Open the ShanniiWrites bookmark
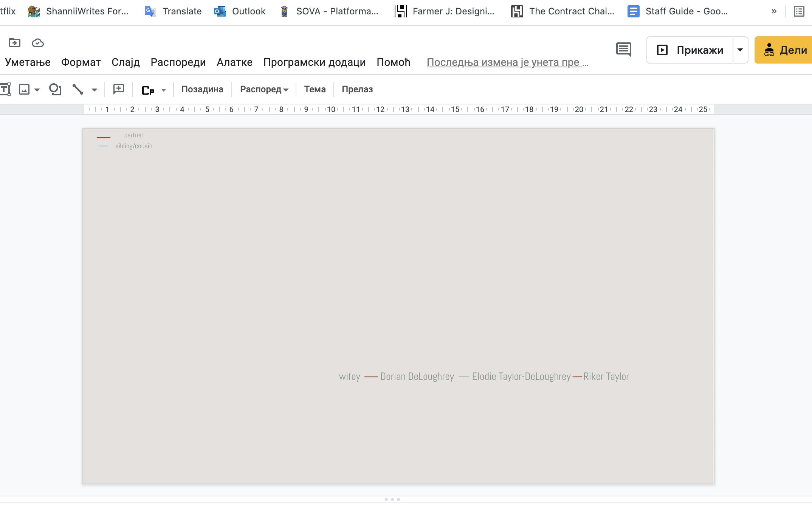This screenshot has width=812, height=507. [78, 11]
